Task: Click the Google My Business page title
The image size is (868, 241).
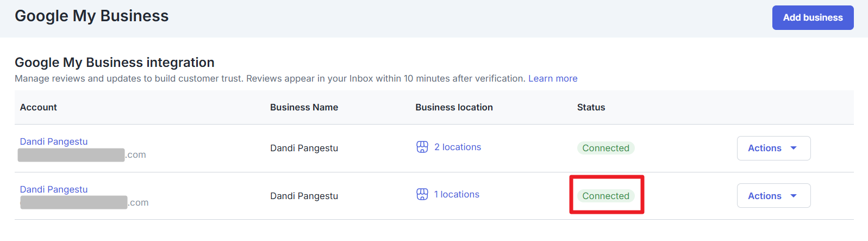Action: pyautogui.click(x=92, y=16)
